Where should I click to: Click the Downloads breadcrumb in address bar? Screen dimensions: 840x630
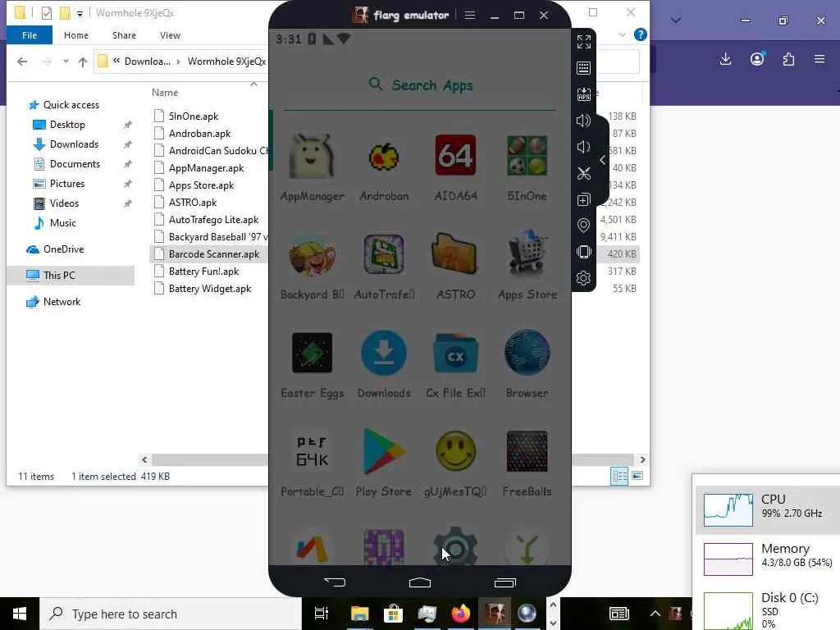pos(148,62)
